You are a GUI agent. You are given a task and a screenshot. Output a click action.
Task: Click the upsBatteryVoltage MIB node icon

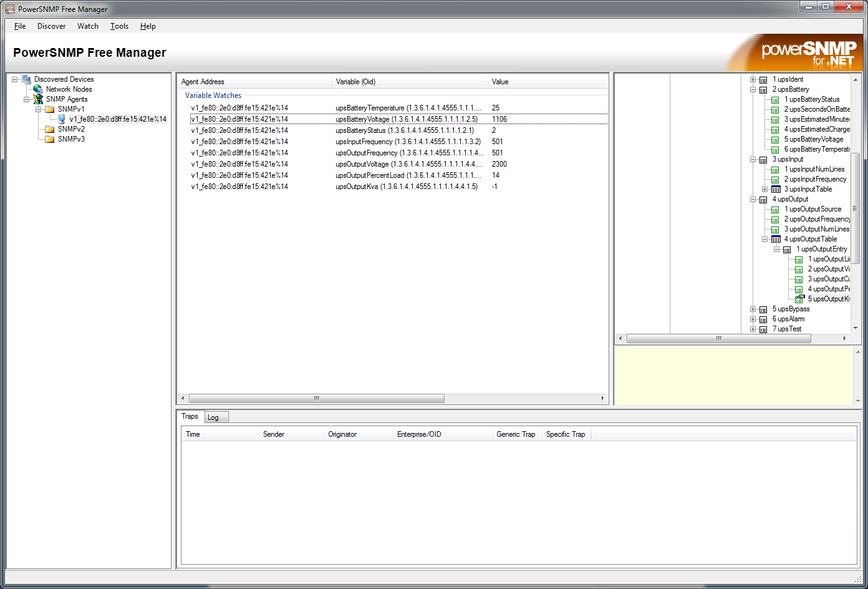click(x=776, y=139)
